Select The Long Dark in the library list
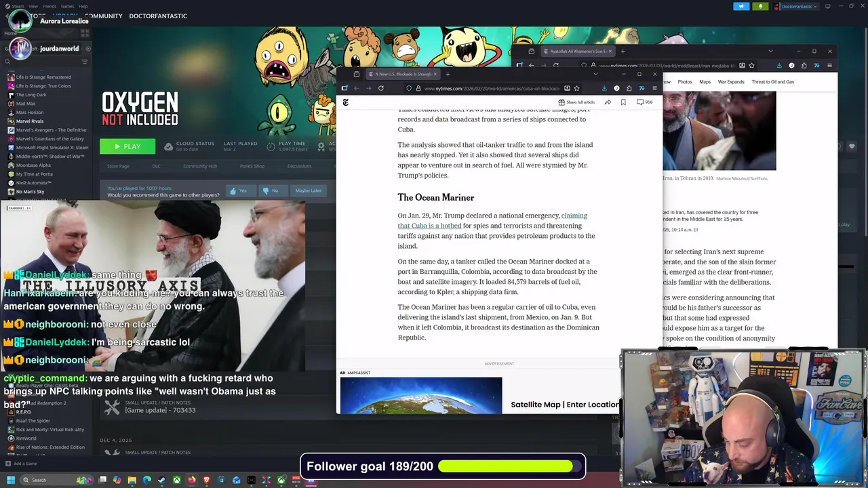The width and height of the screenshot is (868, 488). (x=31, y=95)
